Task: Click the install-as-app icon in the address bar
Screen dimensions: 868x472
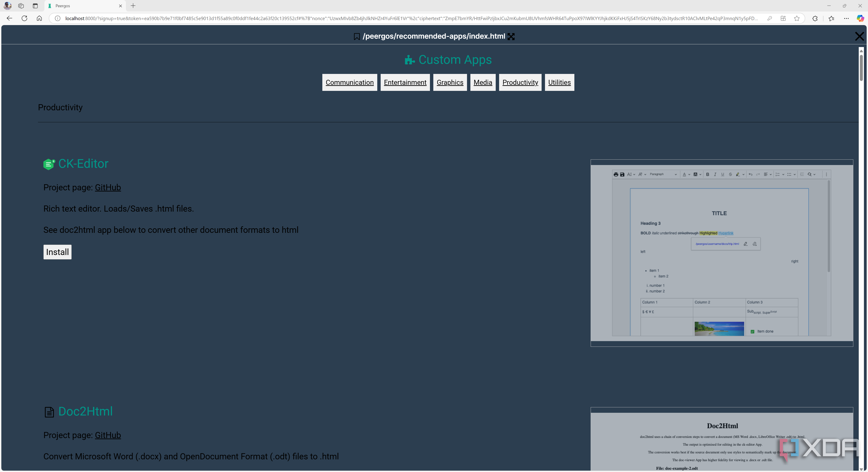Action: click(783, 18)
